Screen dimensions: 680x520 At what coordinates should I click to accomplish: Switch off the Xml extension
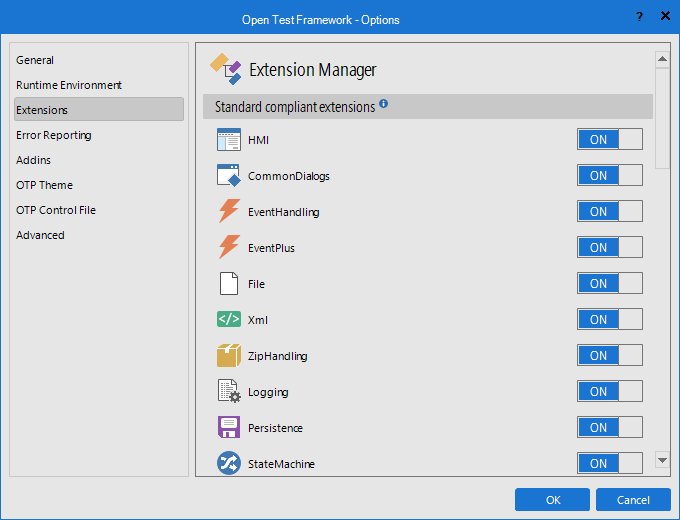(610, 319)
